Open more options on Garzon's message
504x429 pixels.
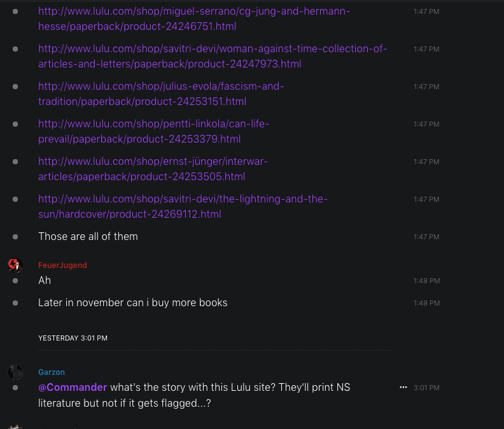(403, 387)
